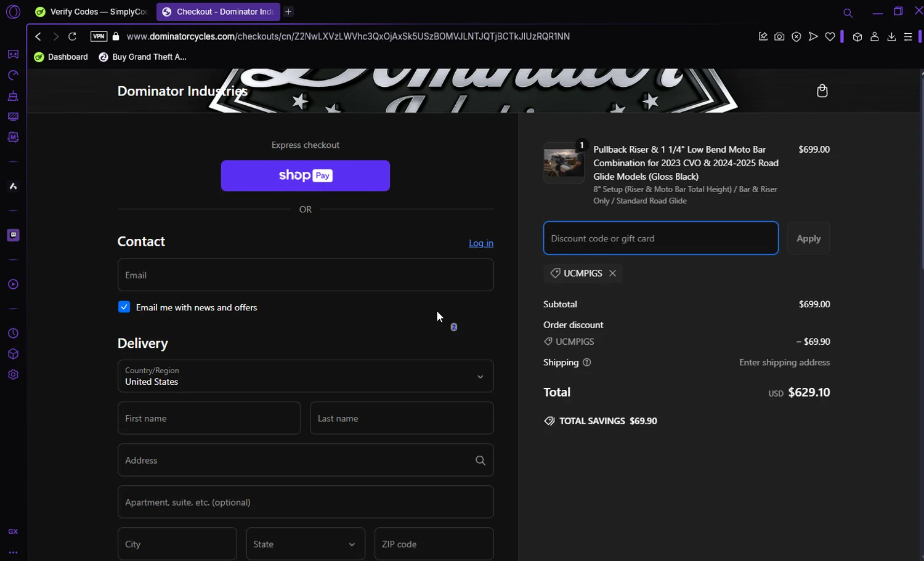Open ad blocker shield icon

coord(796,36)
